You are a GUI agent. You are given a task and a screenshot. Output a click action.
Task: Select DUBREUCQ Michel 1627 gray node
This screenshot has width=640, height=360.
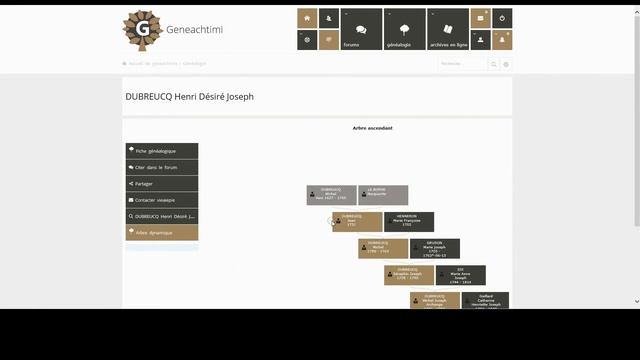coord(331,195)
